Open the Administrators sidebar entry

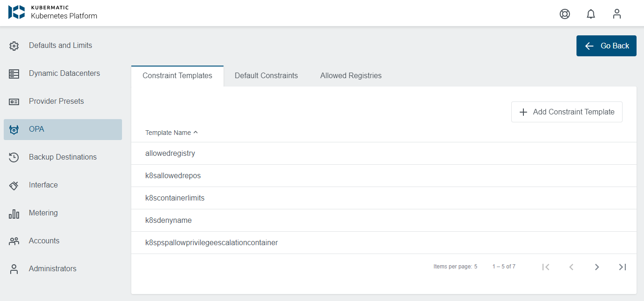pos(52,268)
